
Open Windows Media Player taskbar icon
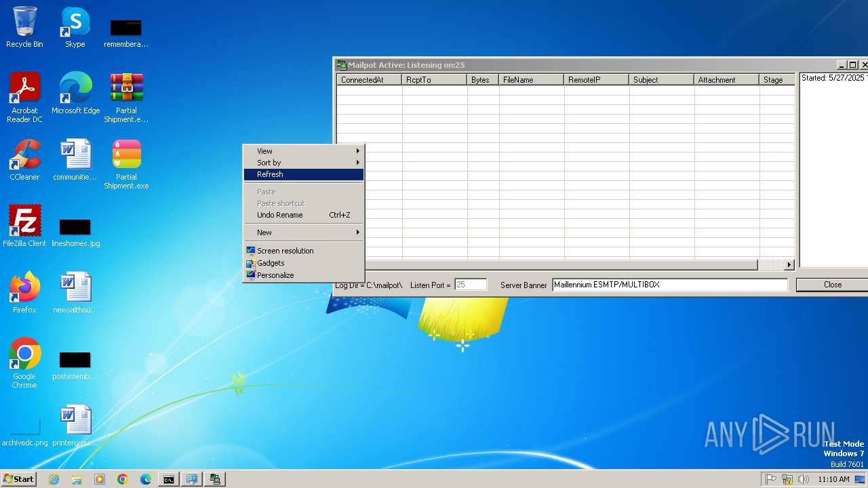(x=100, y=479)
